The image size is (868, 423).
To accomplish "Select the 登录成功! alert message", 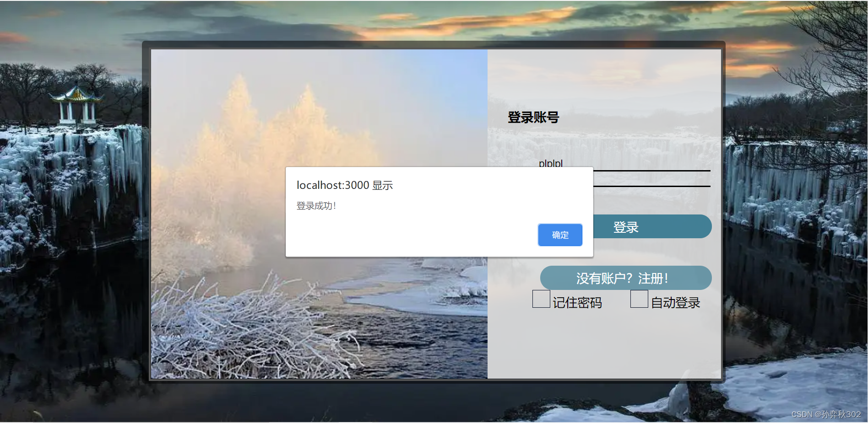I will [316, 206].
